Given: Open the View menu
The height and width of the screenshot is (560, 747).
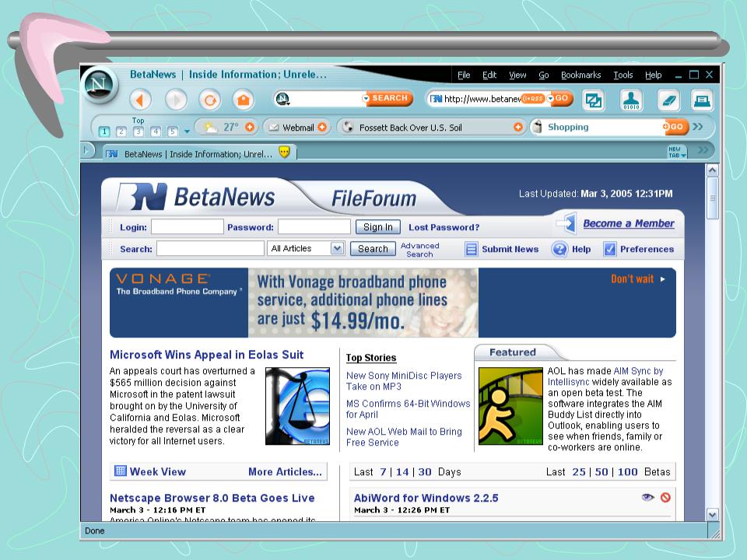Looking at the screenshot, I should click(x=517, y=75).
